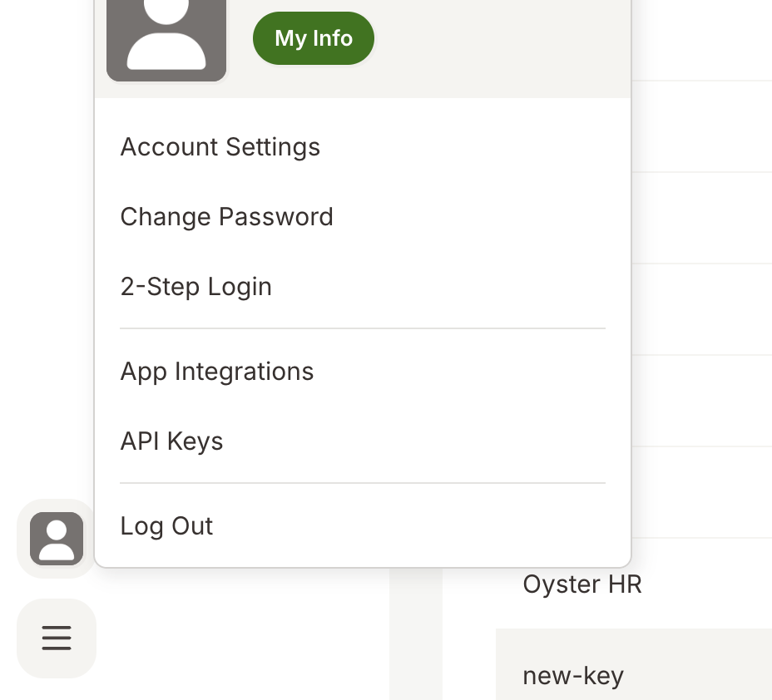The image size is (772, 700).
Task: Log Out of the account
Action: pos(166,525)
